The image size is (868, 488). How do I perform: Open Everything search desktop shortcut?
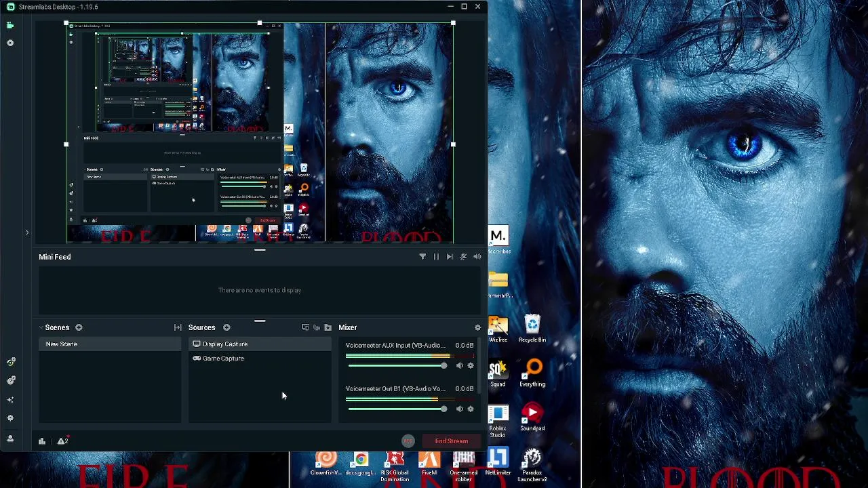coord(532,373)
